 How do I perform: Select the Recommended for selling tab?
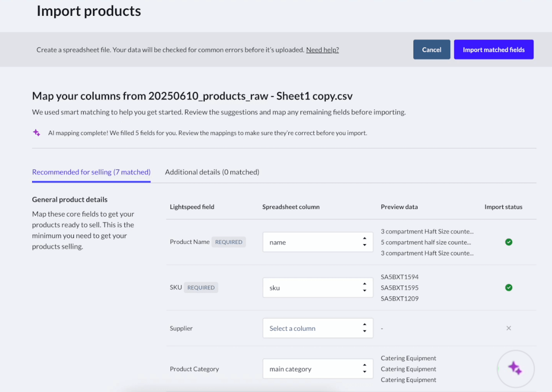(x=91, y=172)
